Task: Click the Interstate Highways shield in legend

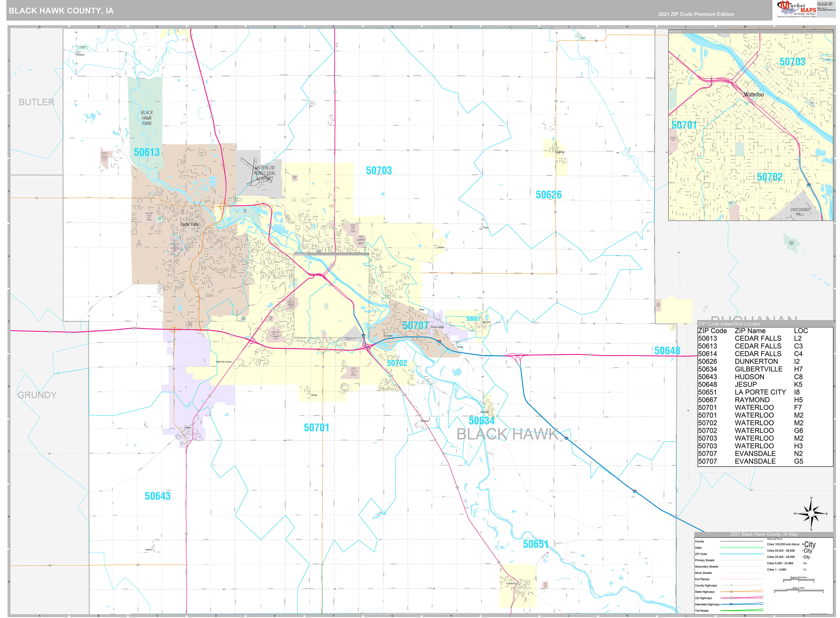Action: (731, 604)
